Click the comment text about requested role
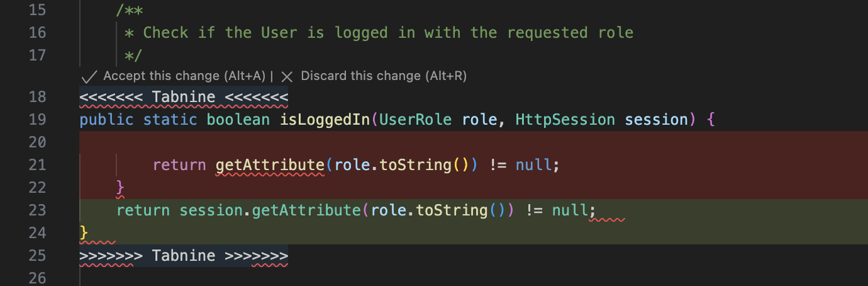The width and height of the screenshot is (868, 286). point(387,32)
